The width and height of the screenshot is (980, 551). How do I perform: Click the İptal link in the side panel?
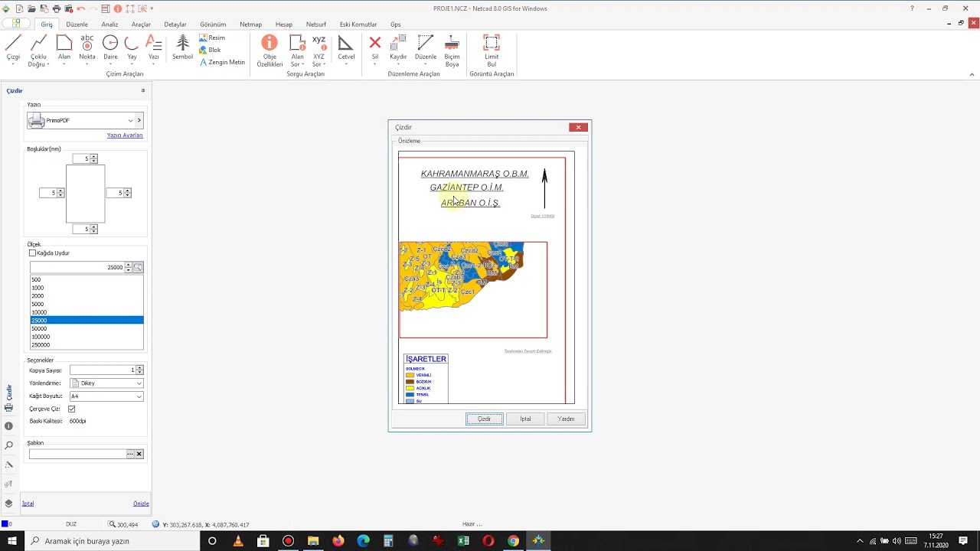[x=28, y=504]
